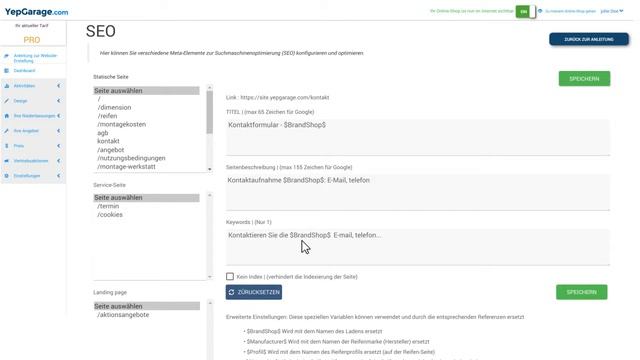Click into the Keywords text field
The width and height of the screenshot is (640, 360).
click(418, 247)
